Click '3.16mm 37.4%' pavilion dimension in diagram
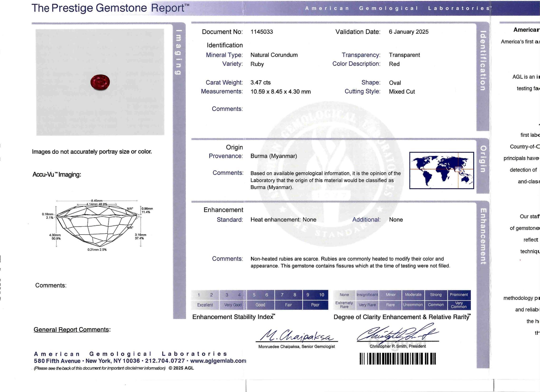540x392 pixels. coord(140,236)
